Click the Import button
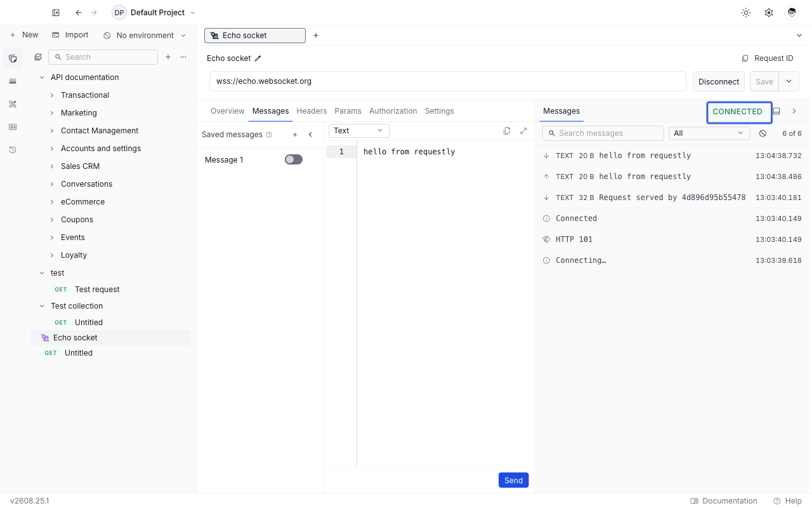Image resolution: width=812 pixels, height=508 pixels. [70, 36]
